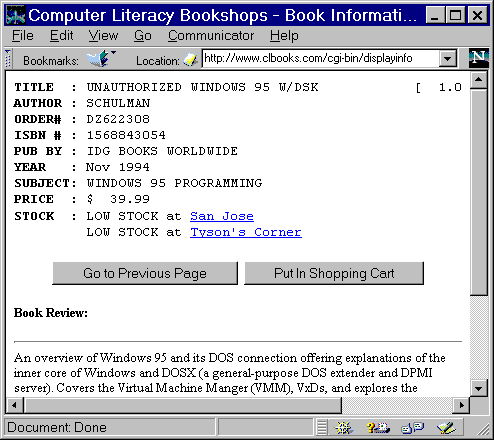Click the vertical scrollbar thumb

(479, 192)
